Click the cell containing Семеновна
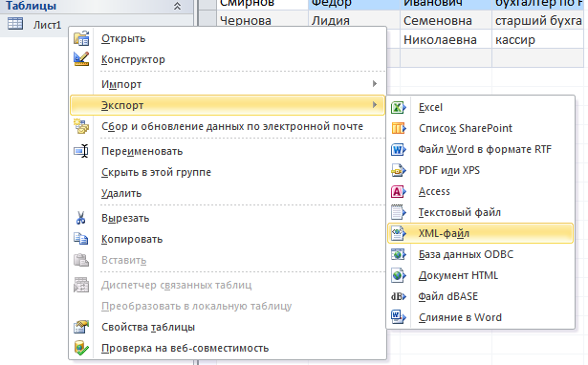588x365 pixels. pyautogui.click(x=446, y=20)
